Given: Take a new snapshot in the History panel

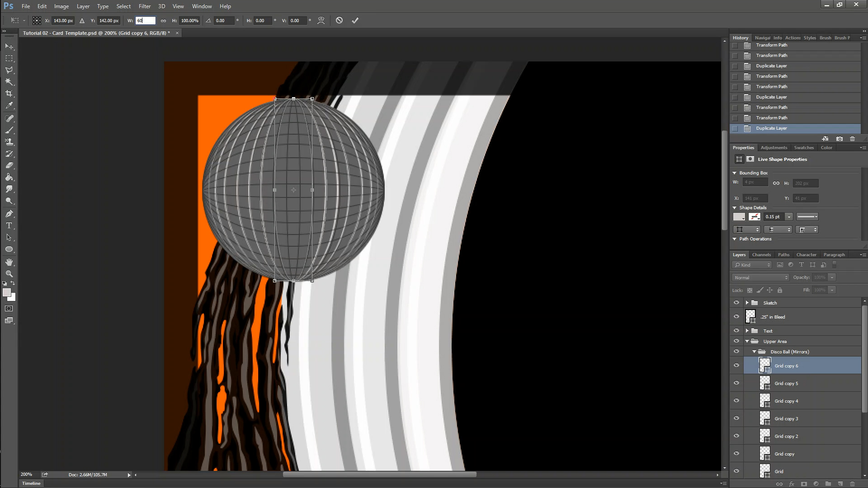Looking at the screenshot, I should pyautogui.click(x=839, y=139).
